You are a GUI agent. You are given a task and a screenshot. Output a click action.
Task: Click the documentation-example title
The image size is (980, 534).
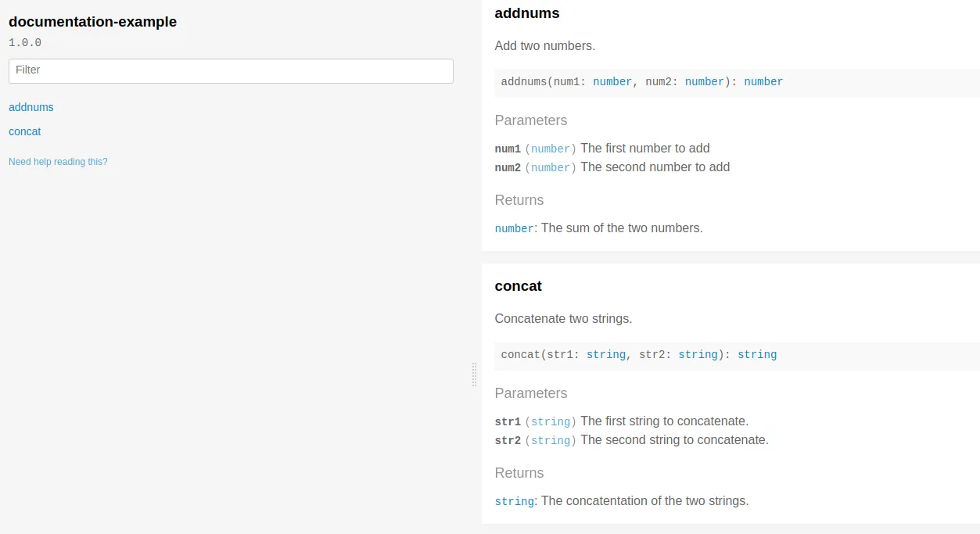point(93,22)
